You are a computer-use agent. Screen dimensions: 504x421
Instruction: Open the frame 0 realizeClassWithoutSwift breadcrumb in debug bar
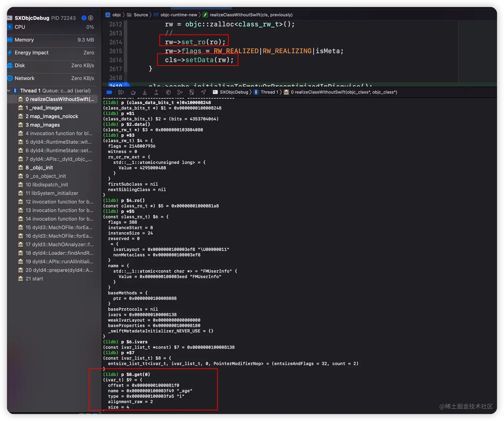coord(340,92)
